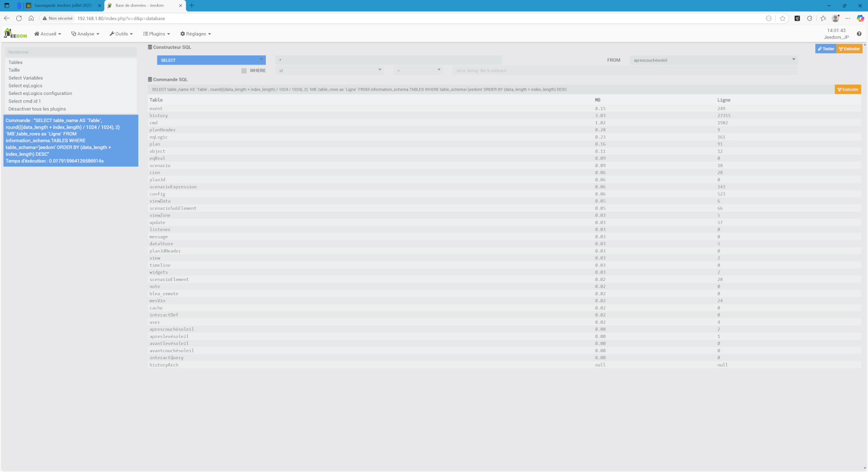Click the SQL command text field
Screen dimensions: 868x472
tap(491, 90)
